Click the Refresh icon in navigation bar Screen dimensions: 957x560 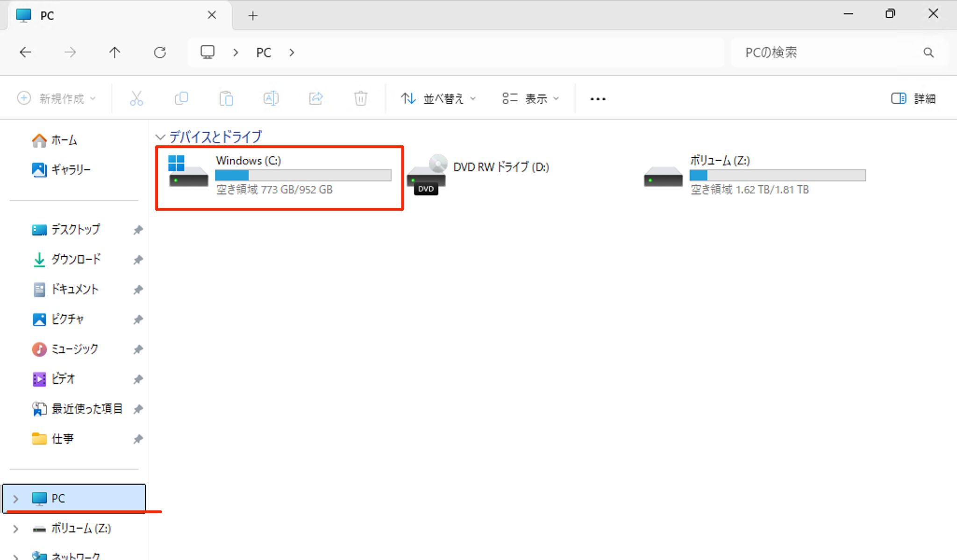click(x=160, y=52)
